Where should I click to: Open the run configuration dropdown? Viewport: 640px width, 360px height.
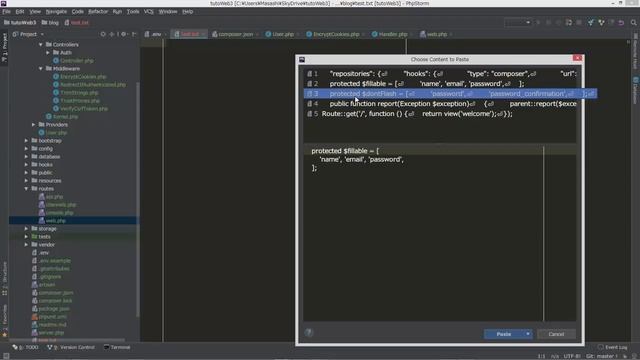[518, 22]
